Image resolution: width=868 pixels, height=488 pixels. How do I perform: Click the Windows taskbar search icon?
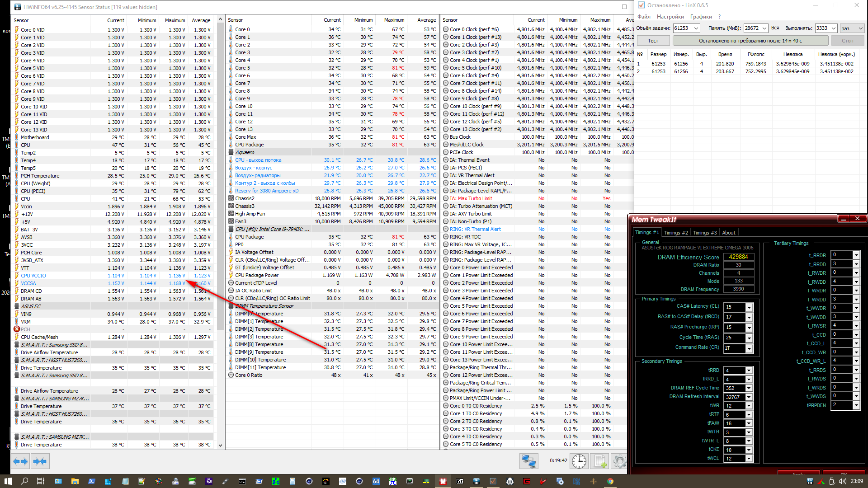point(24,481)
